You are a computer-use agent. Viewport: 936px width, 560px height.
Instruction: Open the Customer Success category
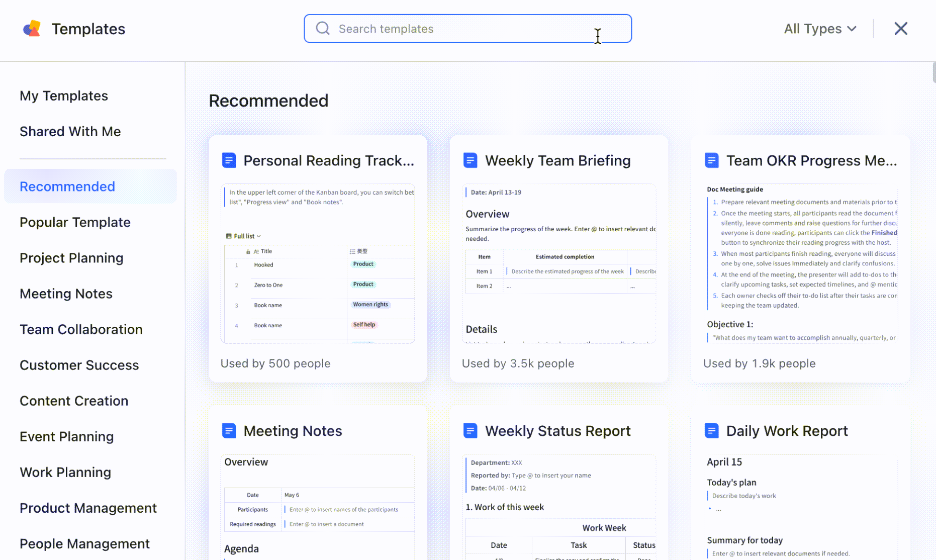[x=79, y=365]
